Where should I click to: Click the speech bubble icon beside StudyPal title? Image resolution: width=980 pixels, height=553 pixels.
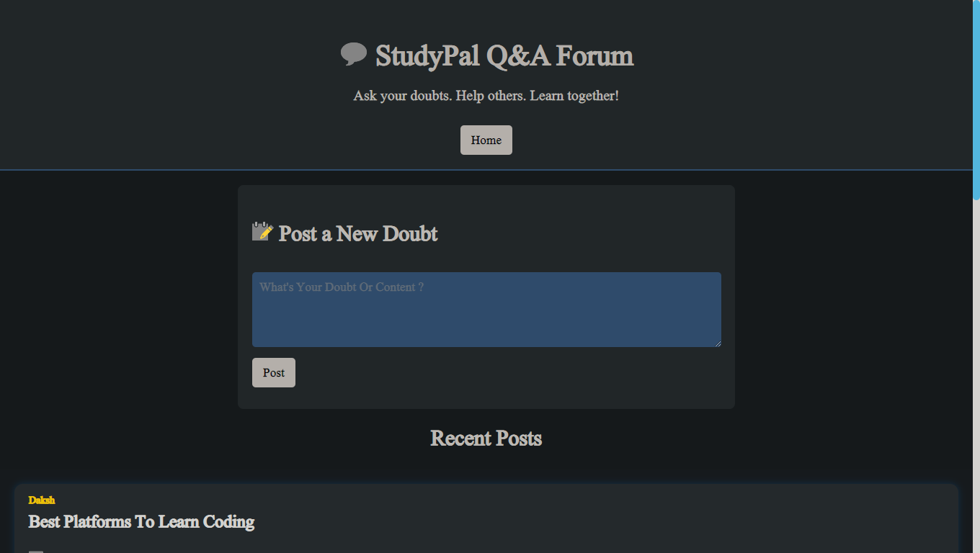pyautogui.click(x=354, y=55)
